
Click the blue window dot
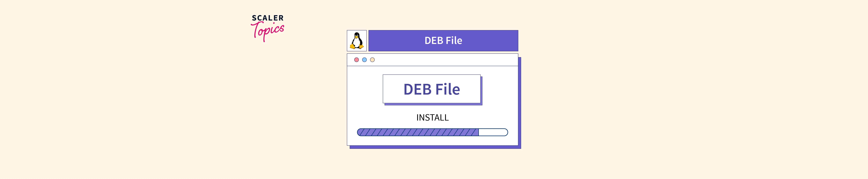[364, 60]
